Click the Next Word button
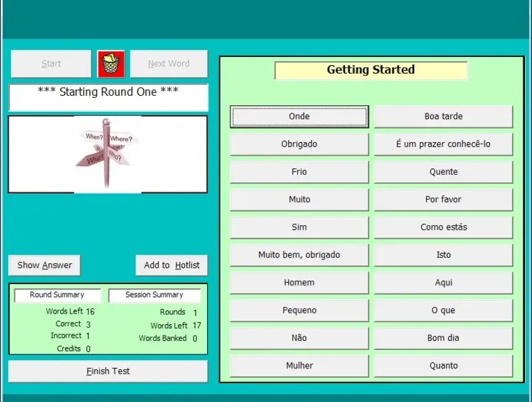Viewport: 532px width, 402px height. click(169, 64)
